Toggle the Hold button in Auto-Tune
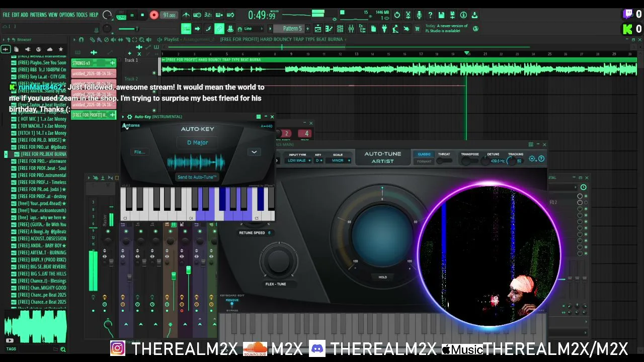Viewport: 644px width, 362px height. pos(382,277)
